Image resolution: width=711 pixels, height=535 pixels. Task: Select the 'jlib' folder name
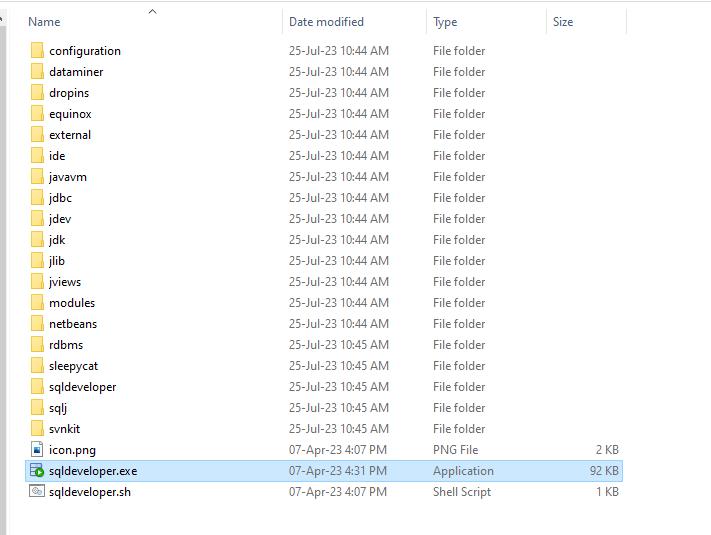coord(57,261)
